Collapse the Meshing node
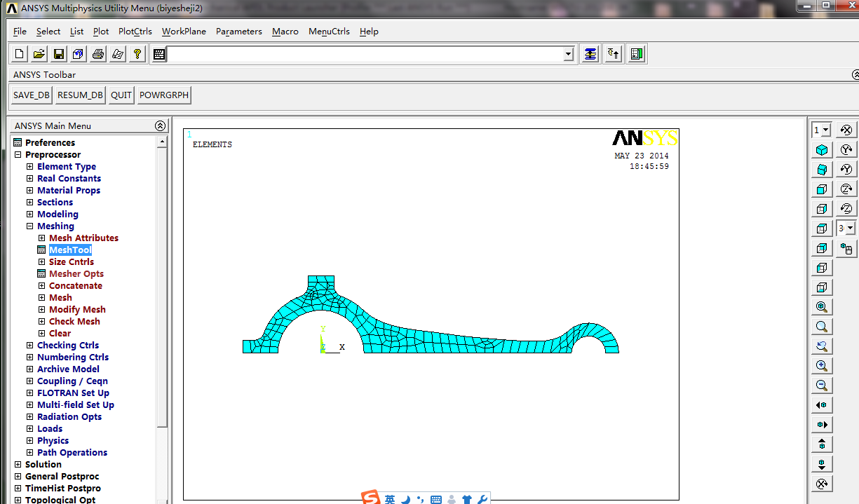 pyautogui.click(x=30, y=226)
